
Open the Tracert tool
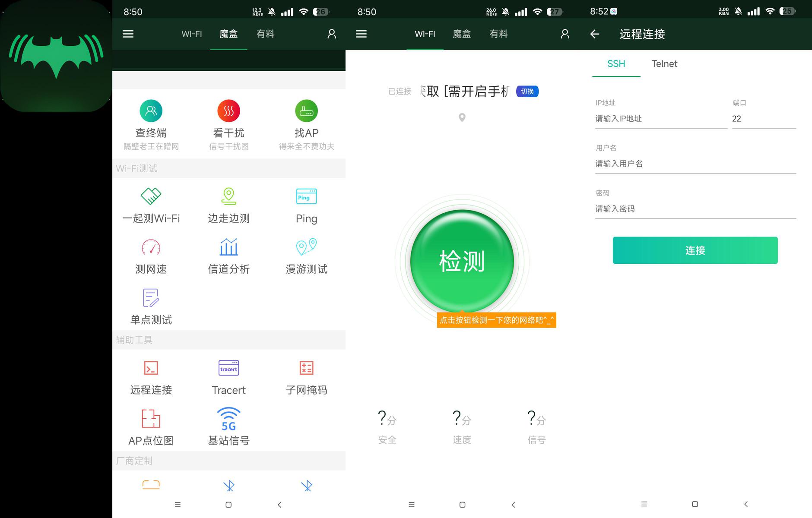228,368
